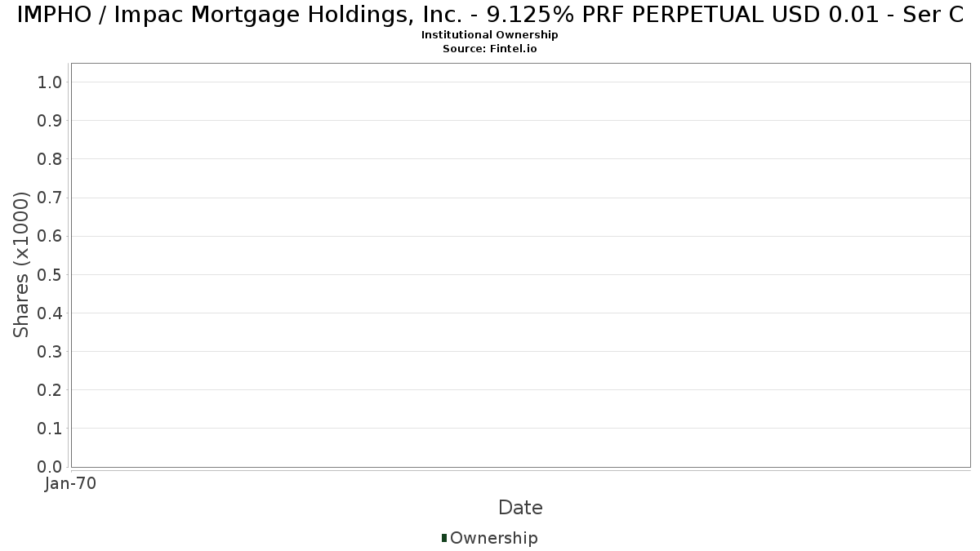Click the 0.3 y-axis tick label
The image size is (980, 551).
click(49, 351)
